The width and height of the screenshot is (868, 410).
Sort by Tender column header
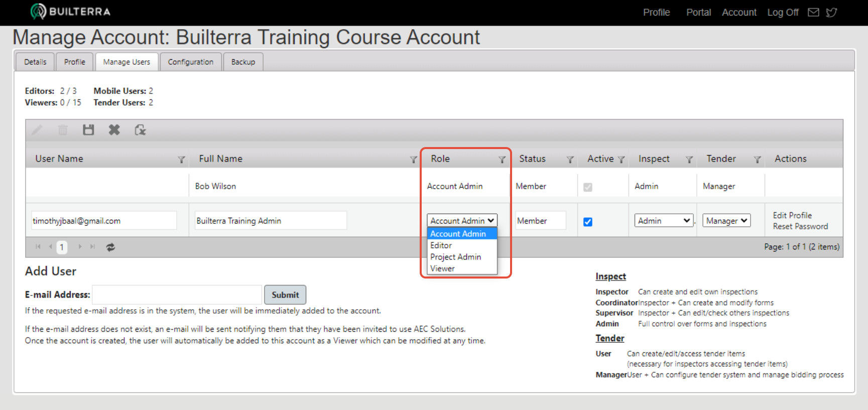(x=721, y=159)
